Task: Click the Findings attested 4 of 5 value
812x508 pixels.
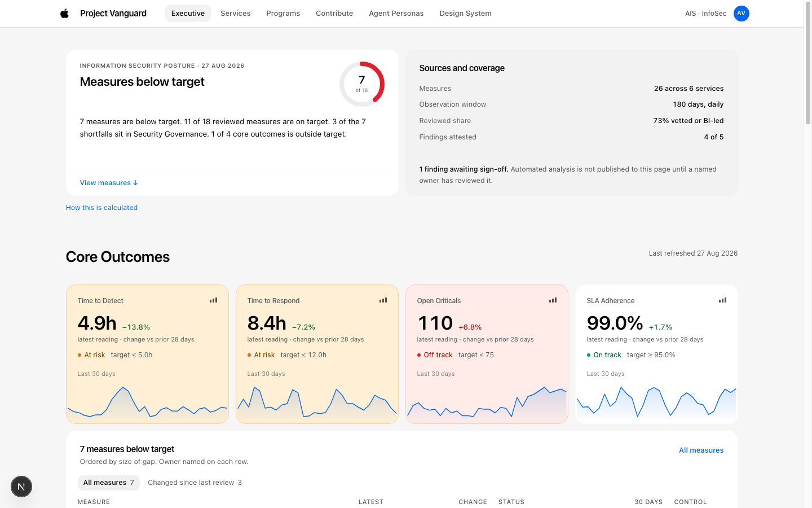Action: 713,137
